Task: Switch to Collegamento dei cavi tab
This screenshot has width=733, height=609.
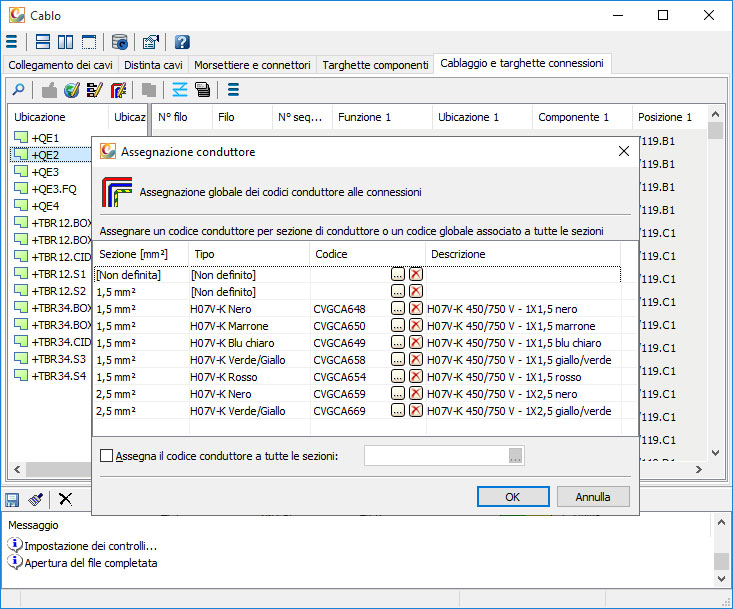Action: (x=60, y=65)
